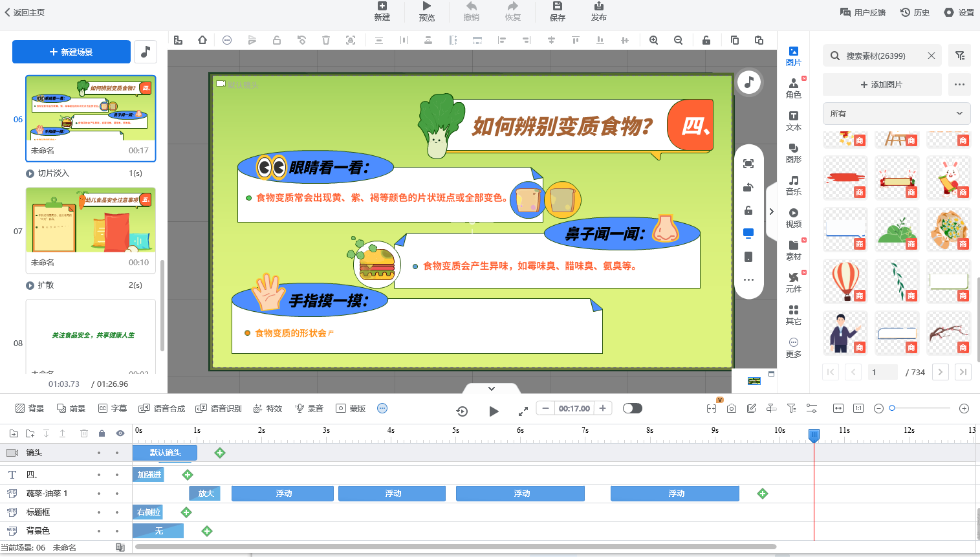Click the blue playhead marker on the ruler

point(814,435)
